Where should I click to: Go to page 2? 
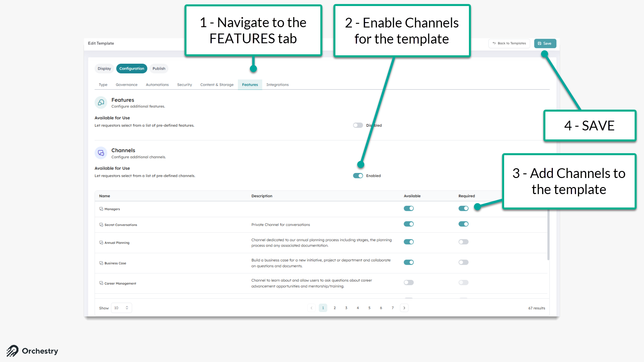pos(335,308)
